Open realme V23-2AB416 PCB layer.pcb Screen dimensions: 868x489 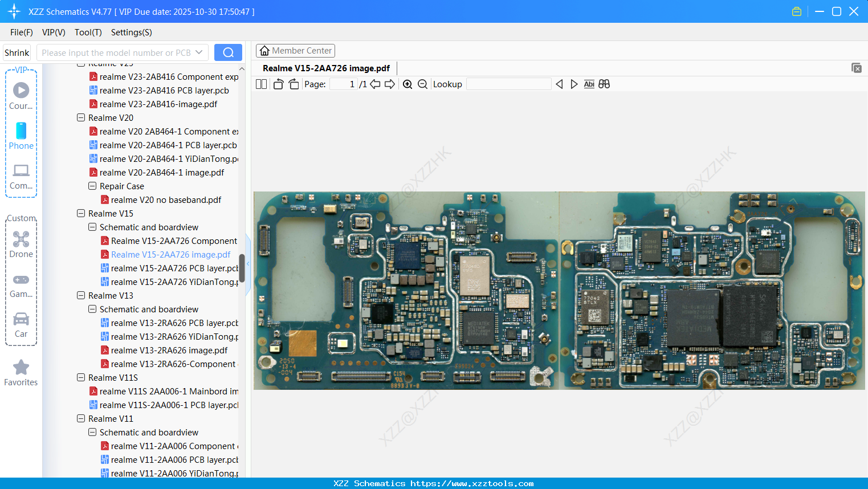pos(164,90)
